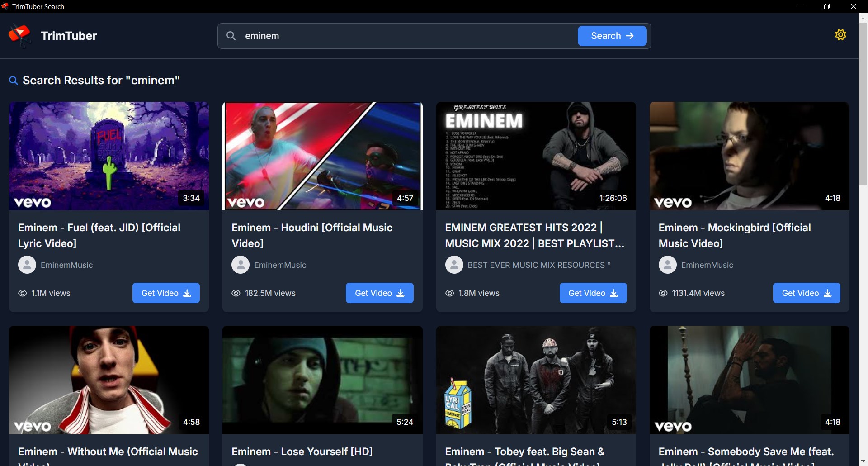Open the Somebody Save Me thumbnail

click(x=750, y=380)
